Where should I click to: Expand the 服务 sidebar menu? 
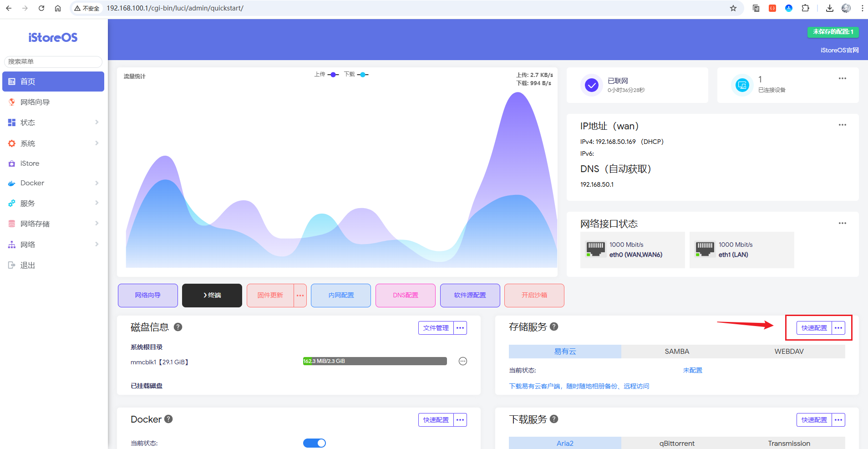[x=53, y=203]
